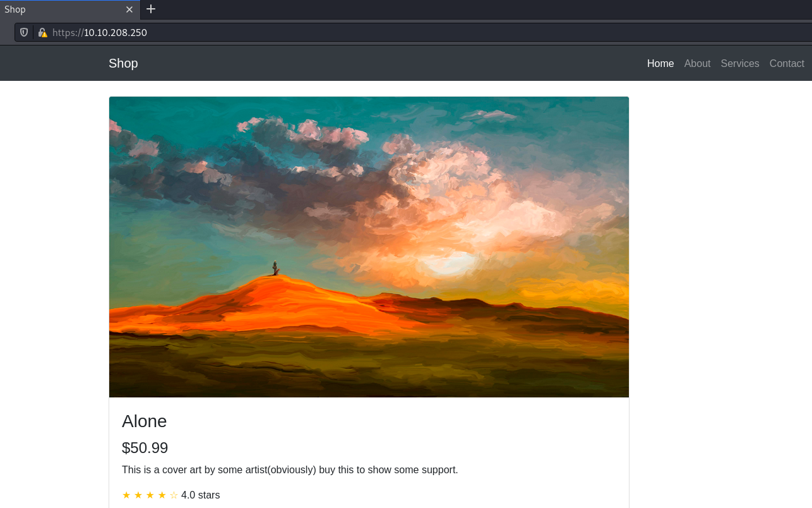The height and width of the screenshot is (508, 812).
Task: Click the first rating star
Action: pos(126,495)
